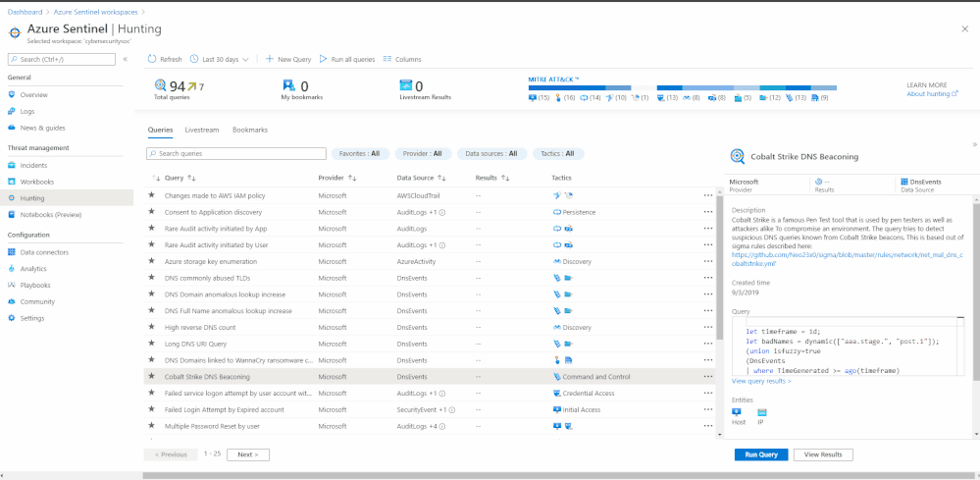Switch to the Bookmarks tab
980x480 pixels.
[250, 130]
